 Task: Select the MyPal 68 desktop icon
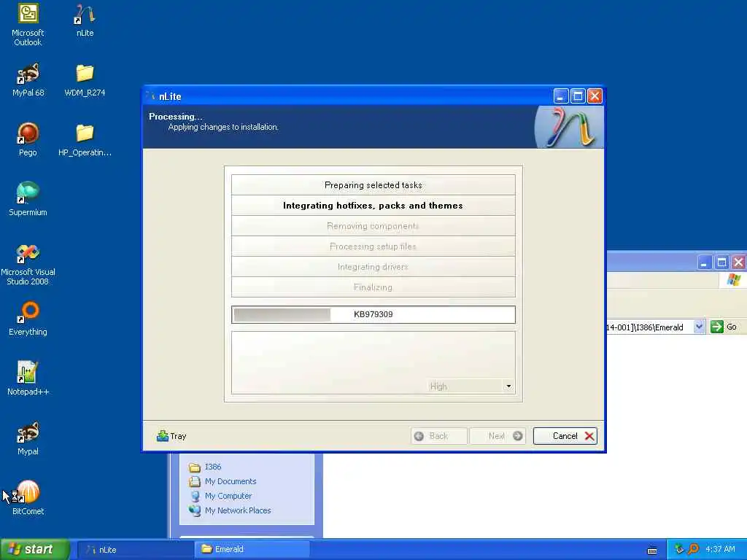(x=28, y=80)
